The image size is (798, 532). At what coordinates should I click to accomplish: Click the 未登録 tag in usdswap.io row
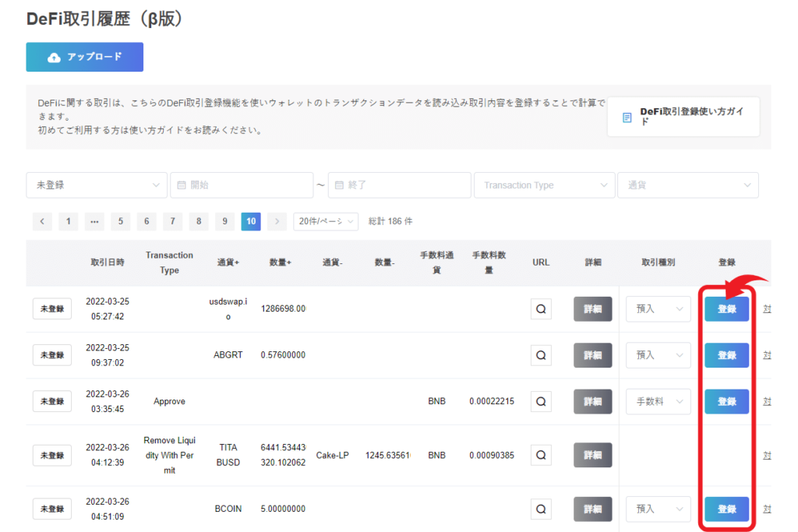point(52,308)
